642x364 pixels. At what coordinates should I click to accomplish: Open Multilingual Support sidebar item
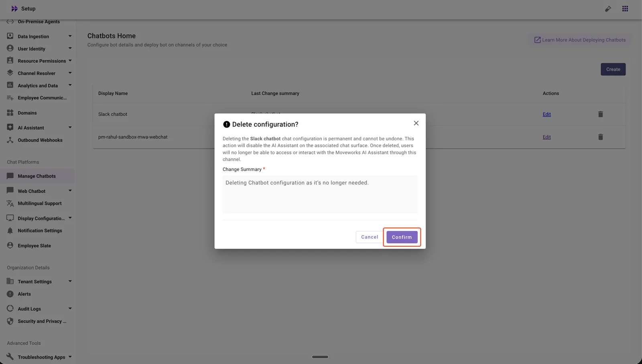coord(39,203)
